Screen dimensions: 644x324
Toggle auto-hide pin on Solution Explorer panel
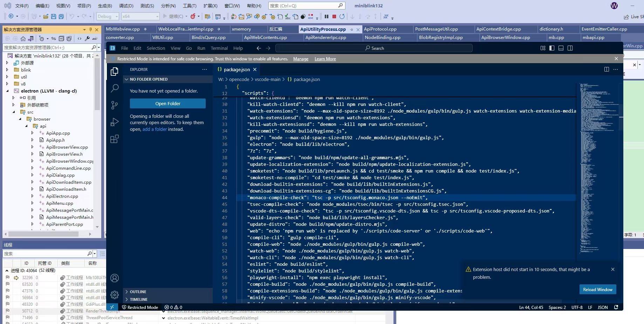pyautogui.click(x=90, y=29)
